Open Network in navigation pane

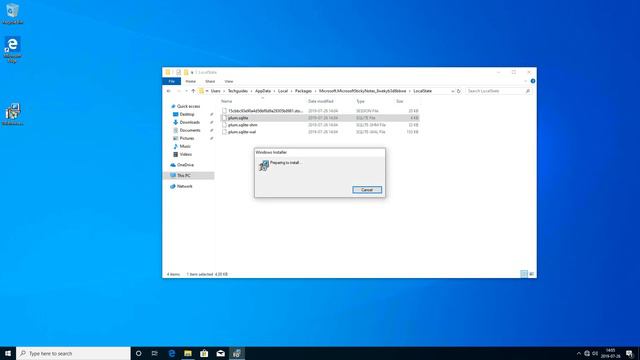coord(184,186)
